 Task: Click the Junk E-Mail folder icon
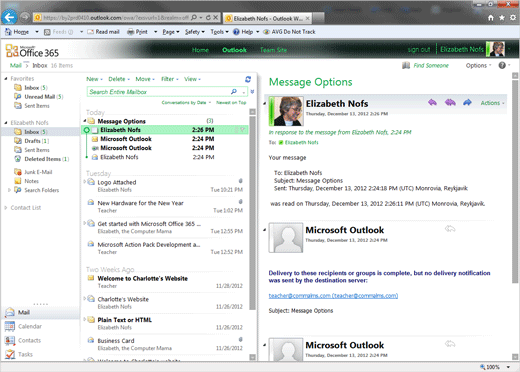(18, 172)
